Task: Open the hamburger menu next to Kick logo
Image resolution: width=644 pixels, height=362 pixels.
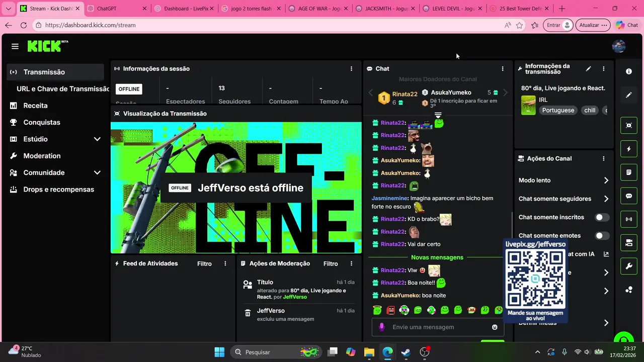Action: pos(15,46)
